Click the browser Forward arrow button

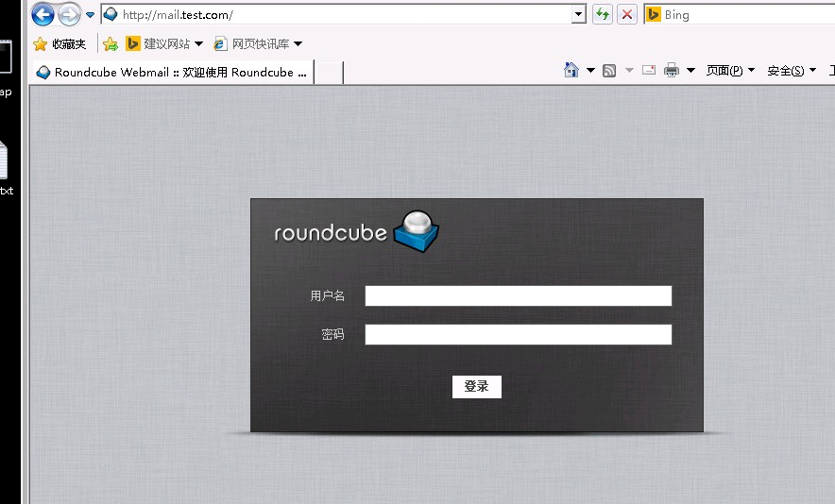point(69,14)
